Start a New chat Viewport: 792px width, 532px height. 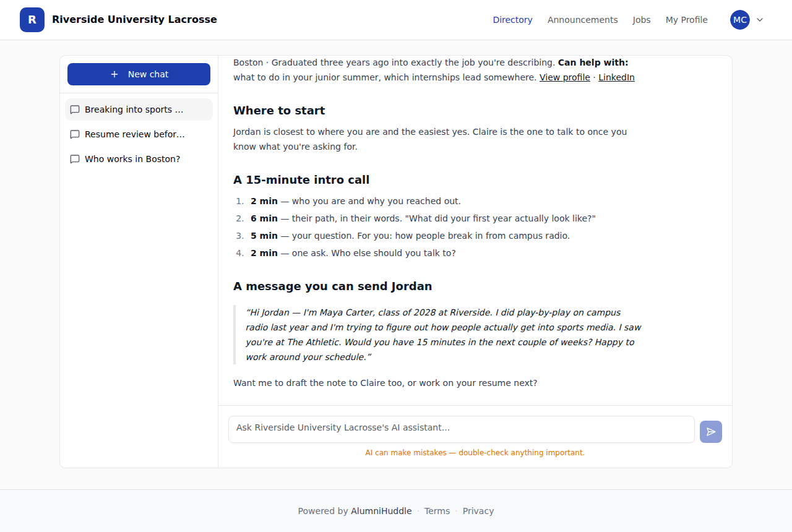point(139,74)
